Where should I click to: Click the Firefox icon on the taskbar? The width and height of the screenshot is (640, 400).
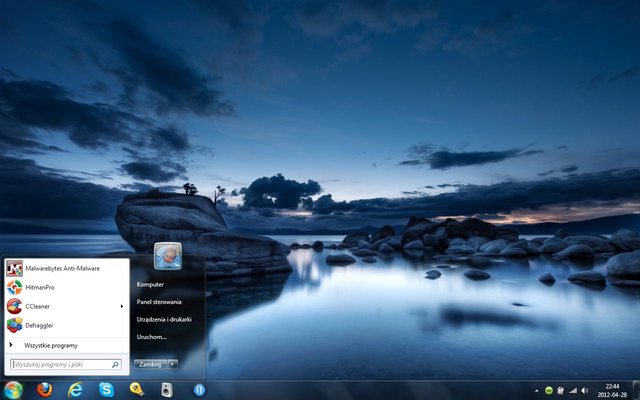[x=44, y=390]
